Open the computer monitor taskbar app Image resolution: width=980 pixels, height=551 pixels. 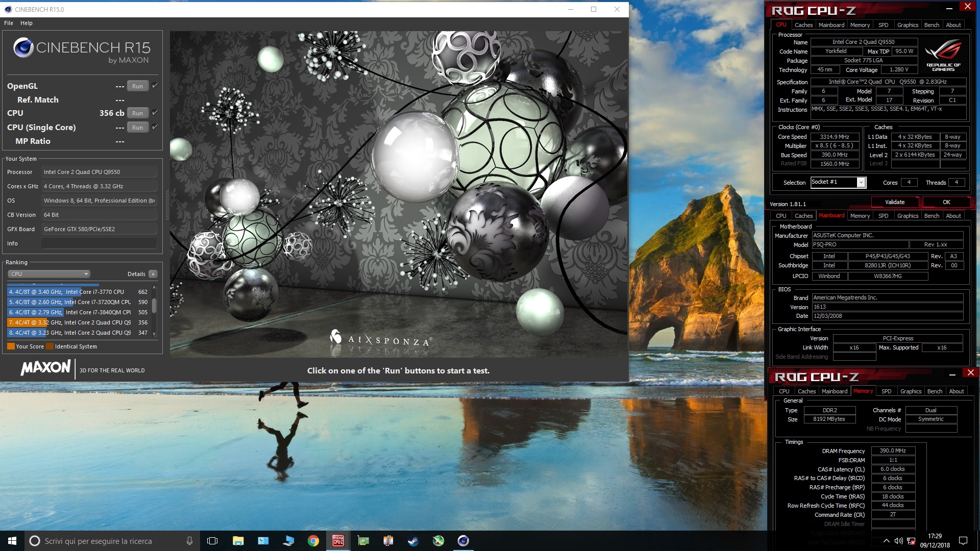[x=288, y=541]
